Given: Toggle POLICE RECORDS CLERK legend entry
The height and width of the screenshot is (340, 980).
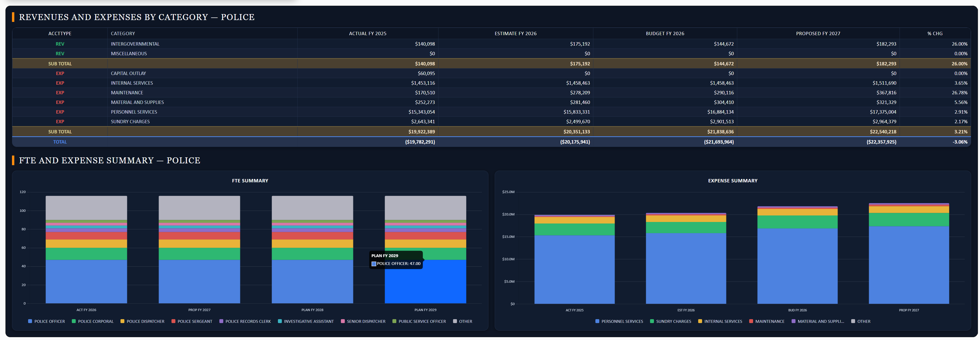Looking at the screenshot, I should point(245,321).
